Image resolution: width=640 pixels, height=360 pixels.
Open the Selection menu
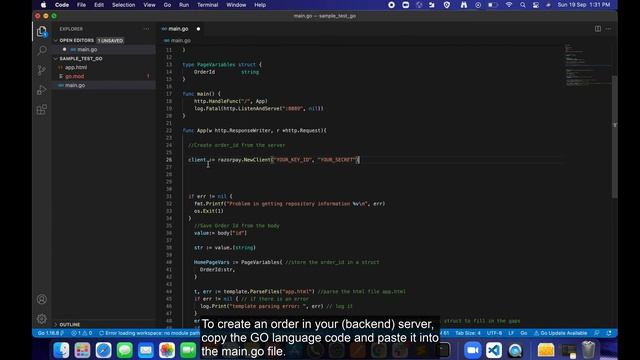click(123, 5)
